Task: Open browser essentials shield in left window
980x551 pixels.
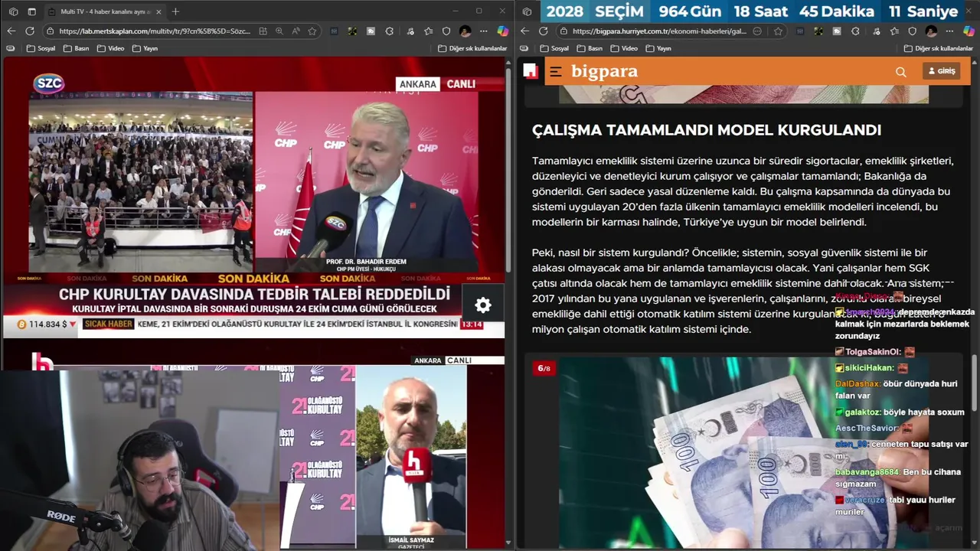Action: tap(446, 31)
